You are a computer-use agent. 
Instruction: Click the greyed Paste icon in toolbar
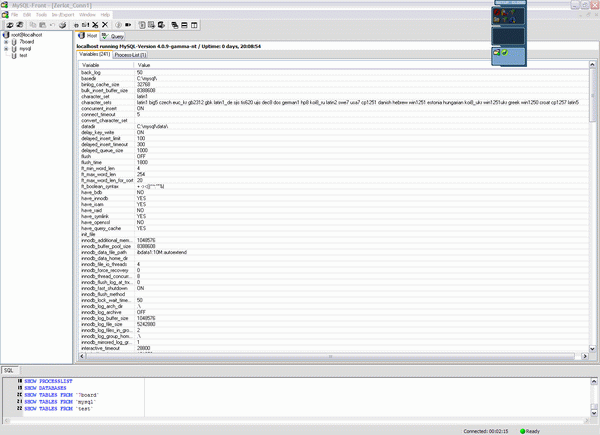[x=42, y=25]
